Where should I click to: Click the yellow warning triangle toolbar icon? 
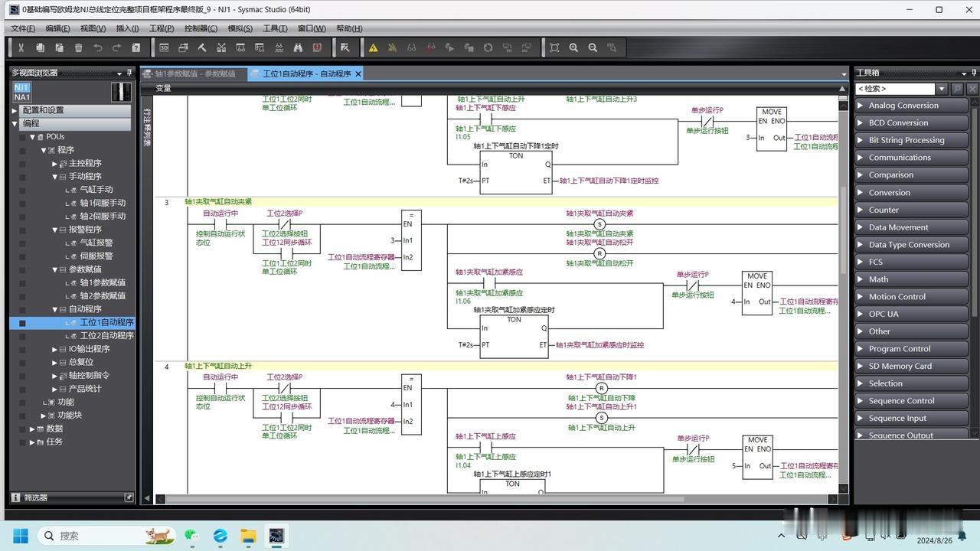point(373,47)
